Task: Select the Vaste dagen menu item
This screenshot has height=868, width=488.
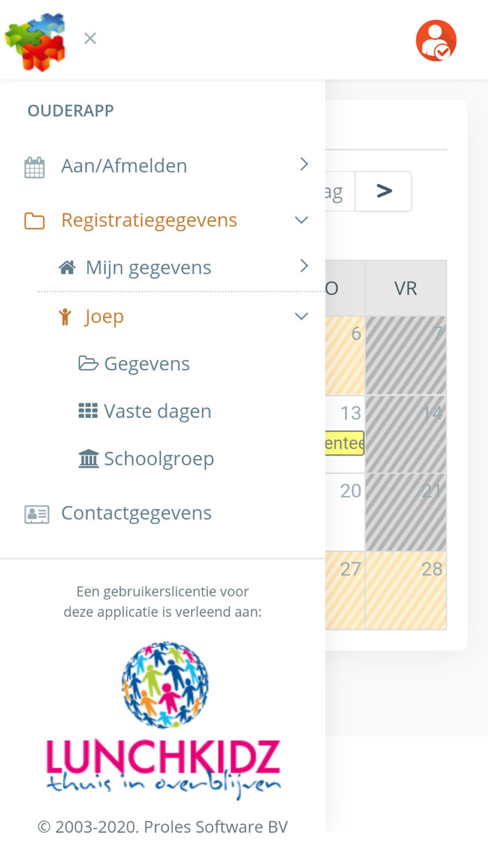Action: point(158,411)
